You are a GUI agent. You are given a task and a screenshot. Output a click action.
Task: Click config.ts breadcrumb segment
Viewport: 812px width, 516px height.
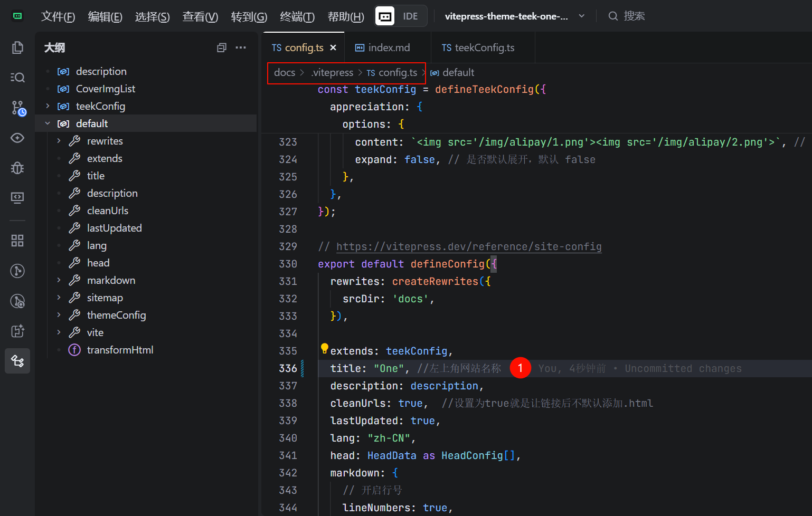point(392,72)
